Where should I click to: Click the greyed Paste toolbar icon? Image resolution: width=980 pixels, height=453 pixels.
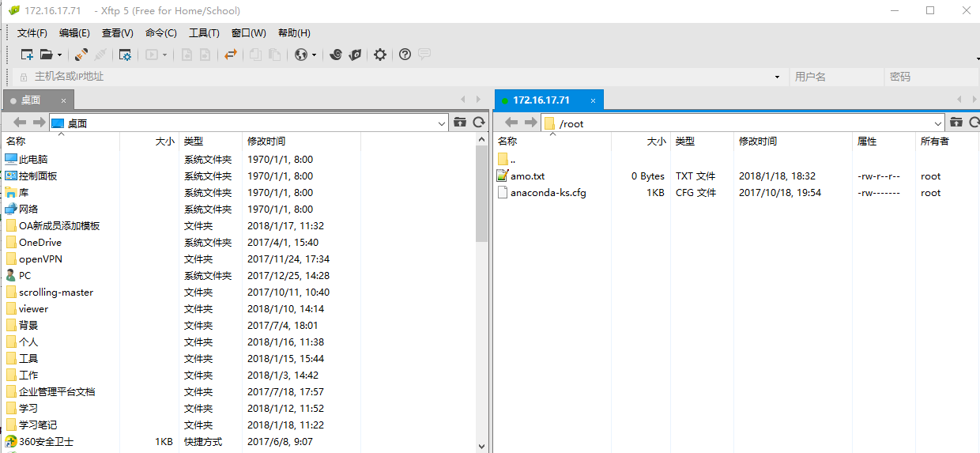tap(274, 55)
